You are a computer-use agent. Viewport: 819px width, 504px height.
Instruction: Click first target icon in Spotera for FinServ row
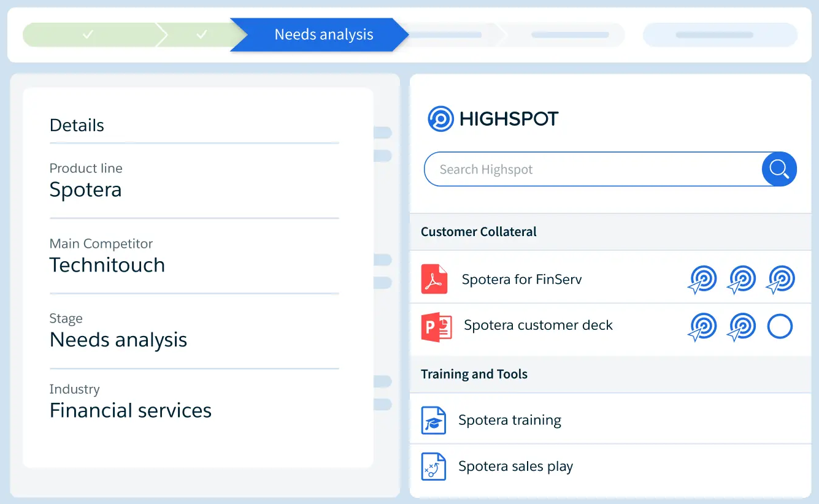702,280
